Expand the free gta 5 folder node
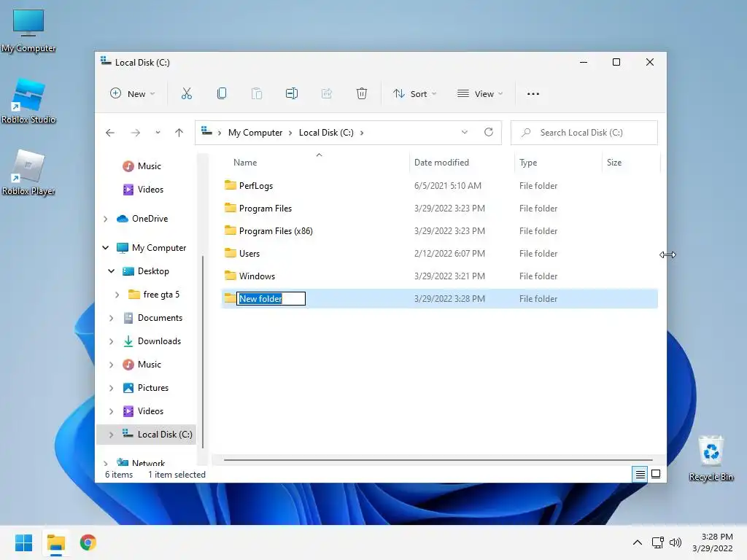 pyautogui.click(x=117, y=295)
